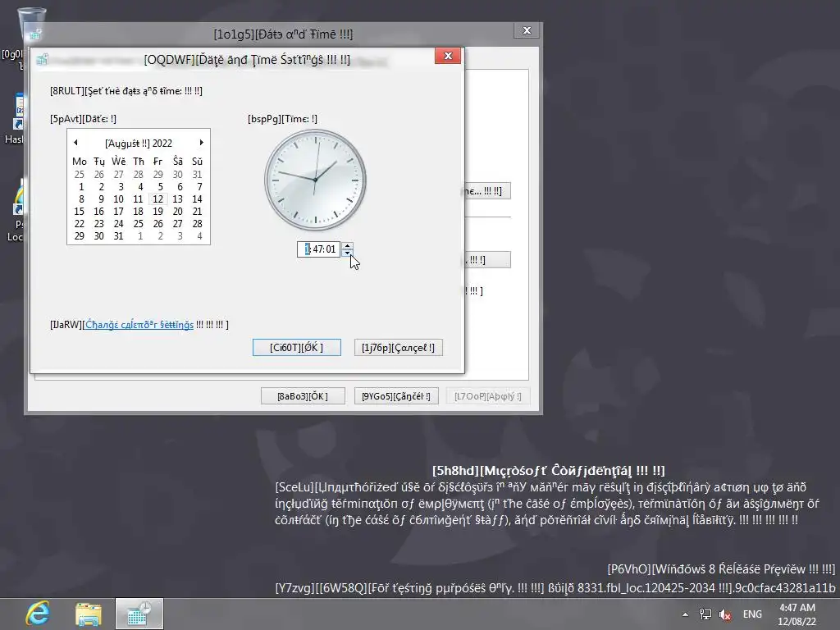The width and height of the screenshot is (840, 630).
Task: Select August 13 in calendar
Action: point(177,199)
